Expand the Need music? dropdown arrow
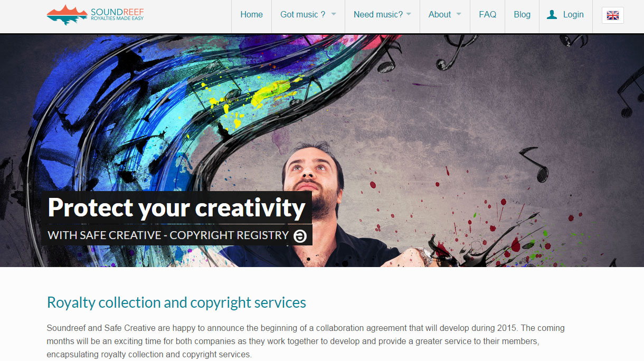Viewport: 644px width, 361px height. click(x=409, y=14)
